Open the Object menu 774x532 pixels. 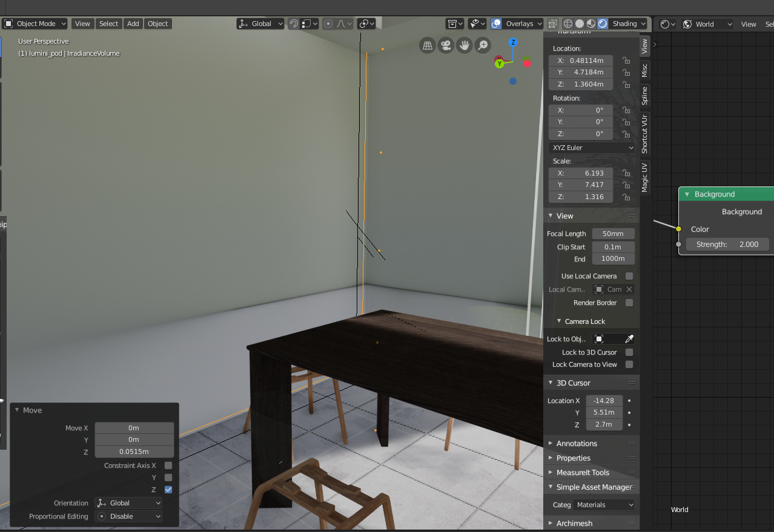158,24
